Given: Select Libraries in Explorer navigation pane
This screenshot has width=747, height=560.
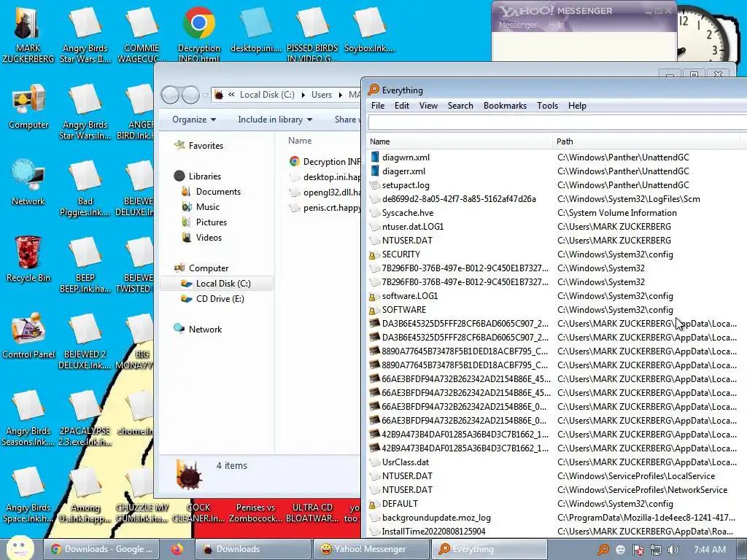Looking at the screenshot, I should [x=204, y=176].
